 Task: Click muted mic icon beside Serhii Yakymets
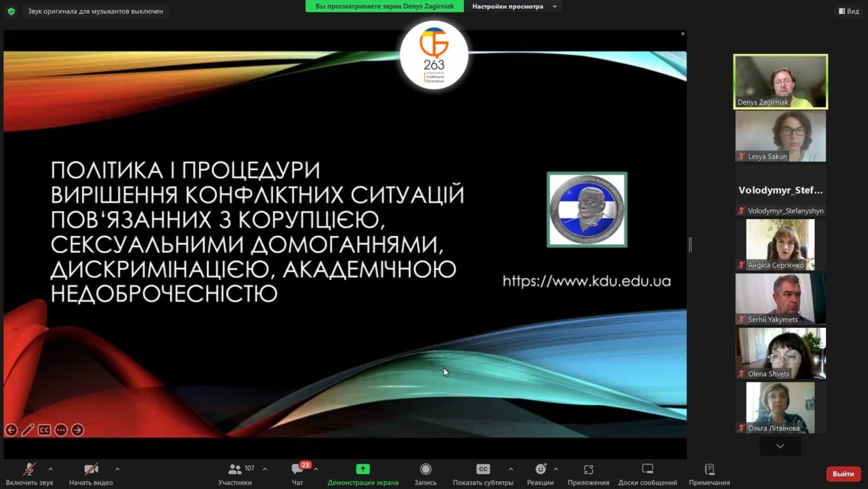pyautogui.click(x=741, y=320)
